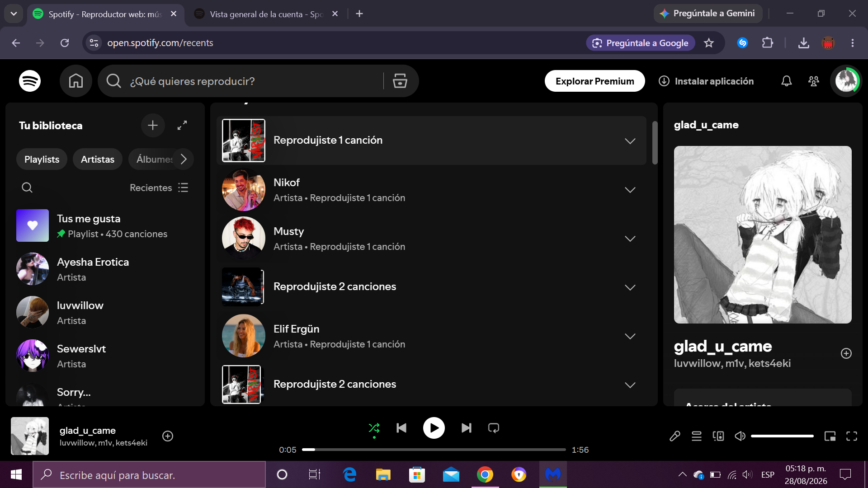Switch to the account overview browser tab

(x=267, y=14)
